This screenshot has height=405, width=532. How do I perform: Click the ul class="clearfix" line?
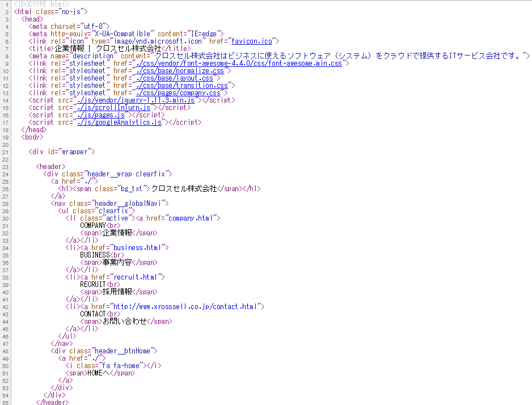[x=96, y=211]
